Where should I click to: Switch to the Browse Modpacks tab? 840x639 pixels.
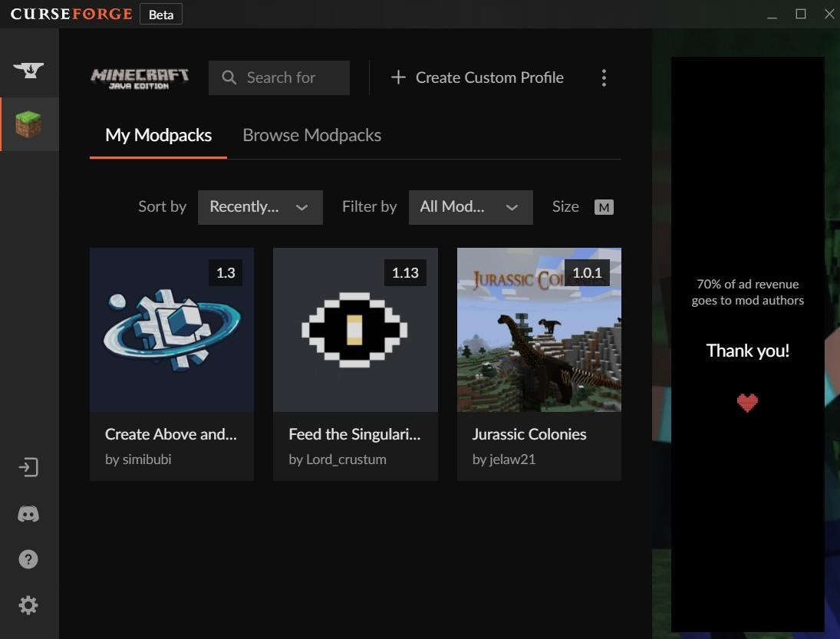click(x=311, y=135)
